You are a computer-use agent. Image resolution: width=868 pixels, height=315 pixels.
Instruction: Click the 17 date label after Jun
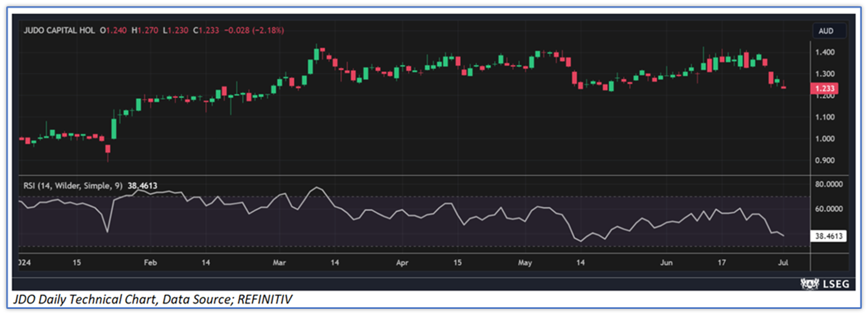pos(722,263)
